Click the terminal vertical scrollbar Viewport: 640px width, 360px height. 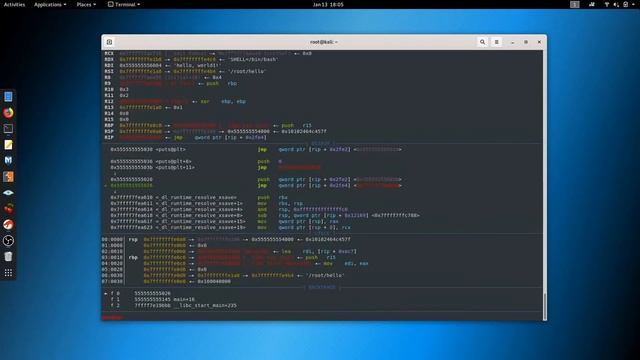(x=544, y=306)
